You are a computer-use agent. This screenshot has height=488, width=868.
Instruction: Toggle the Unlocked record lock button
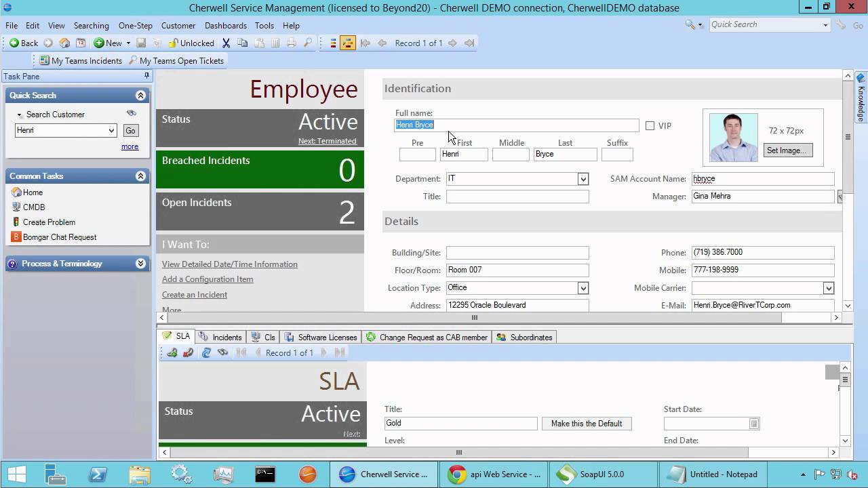click(x=191, y=43)
